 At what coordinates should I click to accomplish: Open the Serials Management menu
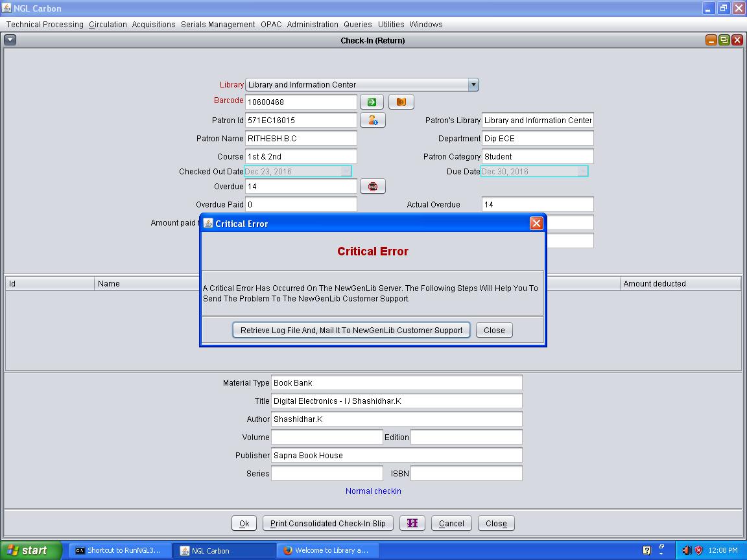[218, 25]
